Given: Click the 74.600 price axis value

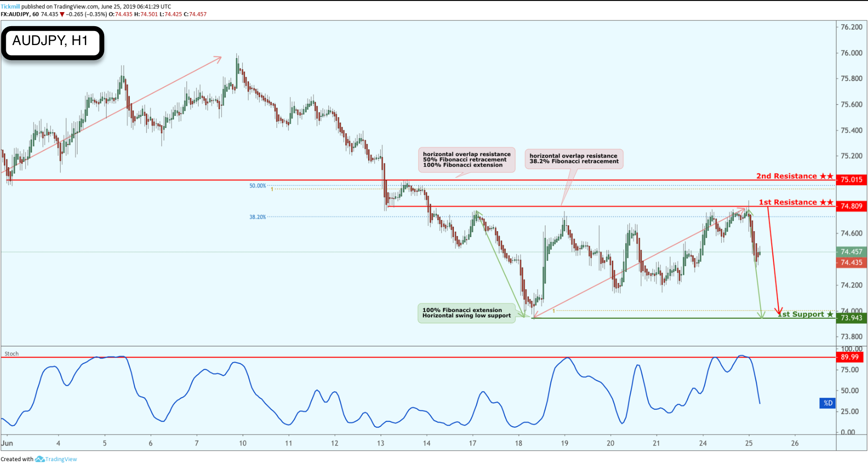Looking at the screenshot, I should point(852,233).
